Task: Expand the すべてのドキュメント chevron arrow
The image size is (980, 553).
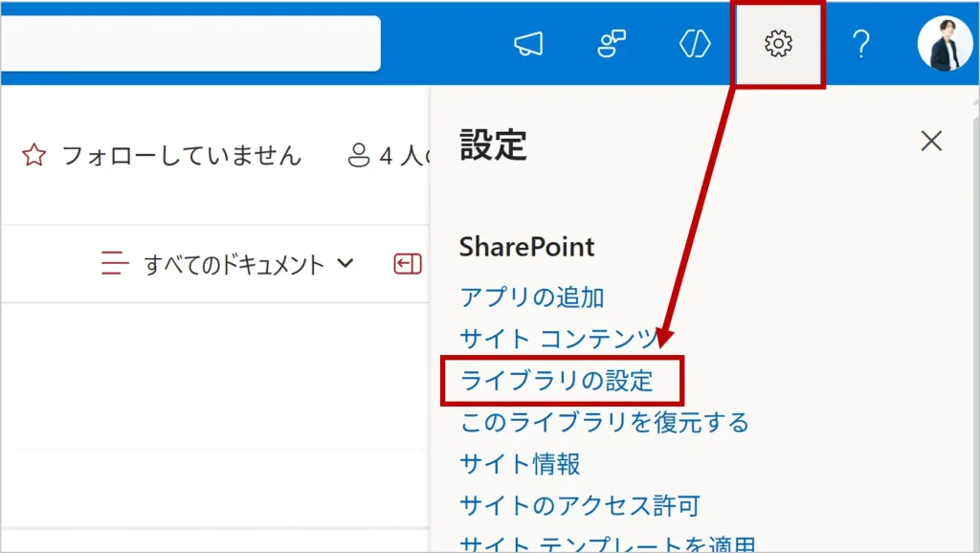Action: point(346,264)
